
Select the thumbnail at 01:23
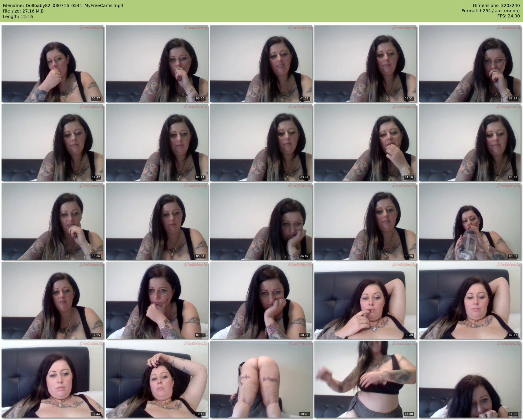coord(261,64)
